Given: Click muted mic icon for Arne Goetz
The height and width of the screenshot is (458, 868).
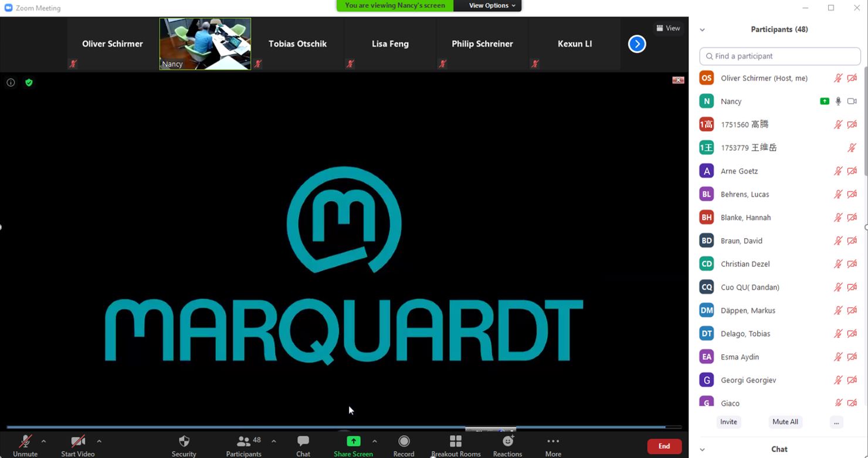Looking at the screenshot, I should coord(838,171).
